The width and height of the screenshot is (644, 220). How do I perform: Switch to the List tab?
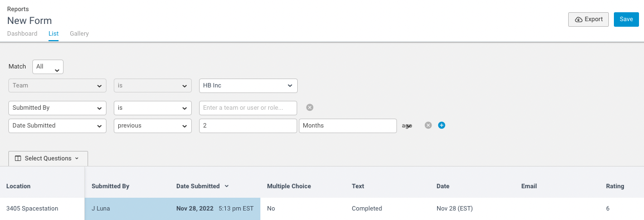(x=54, y=33)
